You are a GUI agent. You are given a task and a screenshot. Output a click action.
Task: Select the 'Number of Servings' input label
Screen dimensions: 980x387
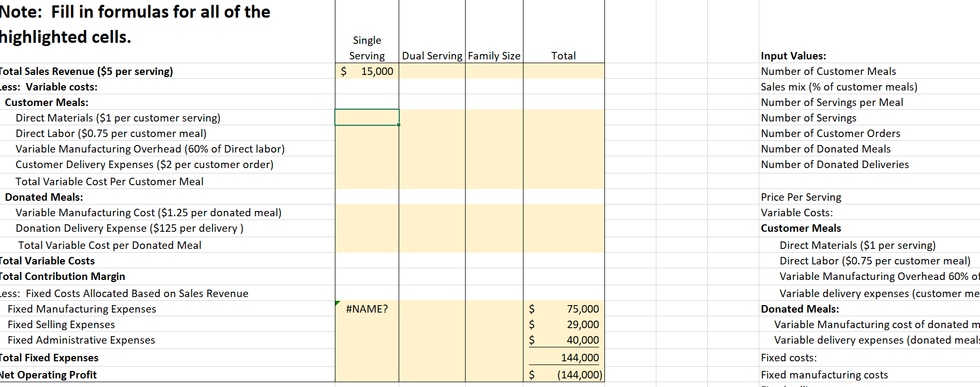[809, 118]
